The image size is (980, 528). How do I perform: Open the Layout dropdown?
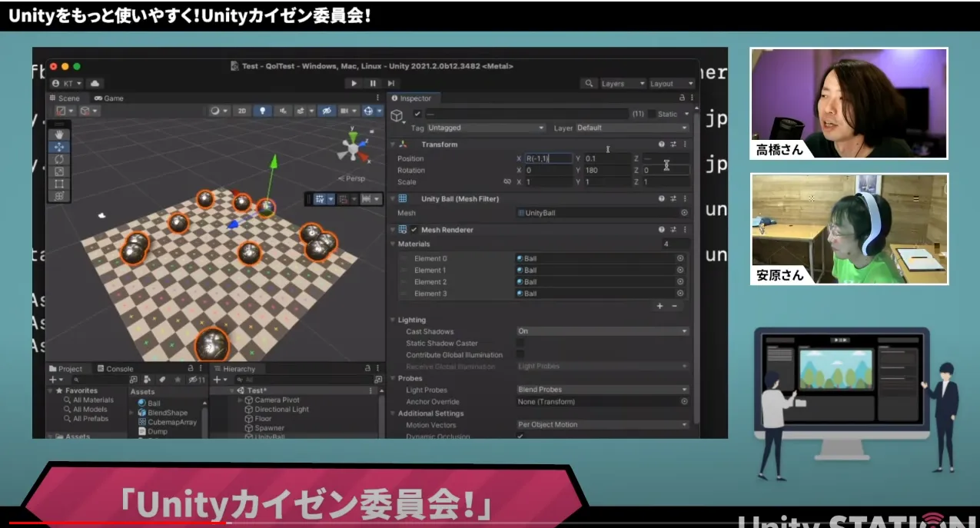tap(670, 83)
